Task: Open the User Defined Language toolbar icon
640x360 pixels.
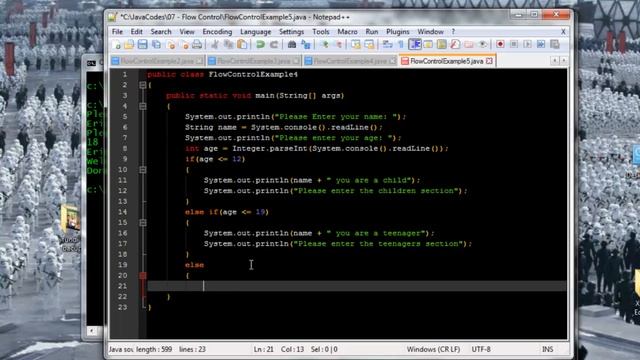Action: (x=428, y=44)
